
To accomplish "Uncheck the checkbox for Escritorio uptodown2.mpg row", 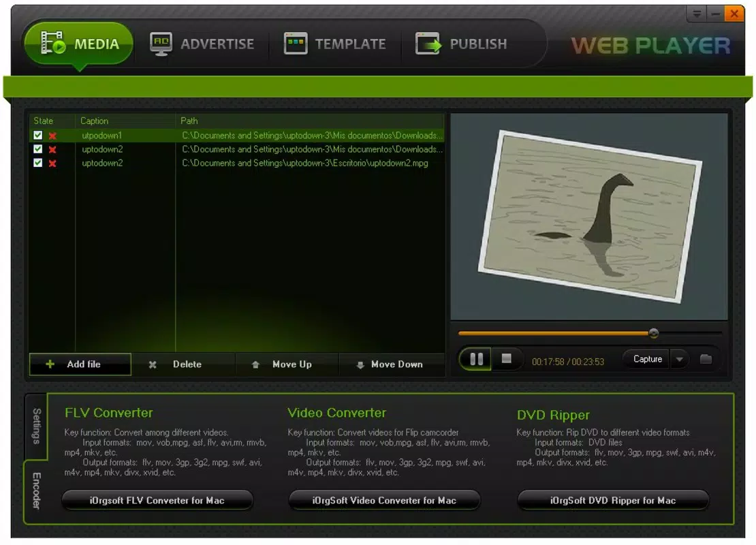I will point(37,163).
